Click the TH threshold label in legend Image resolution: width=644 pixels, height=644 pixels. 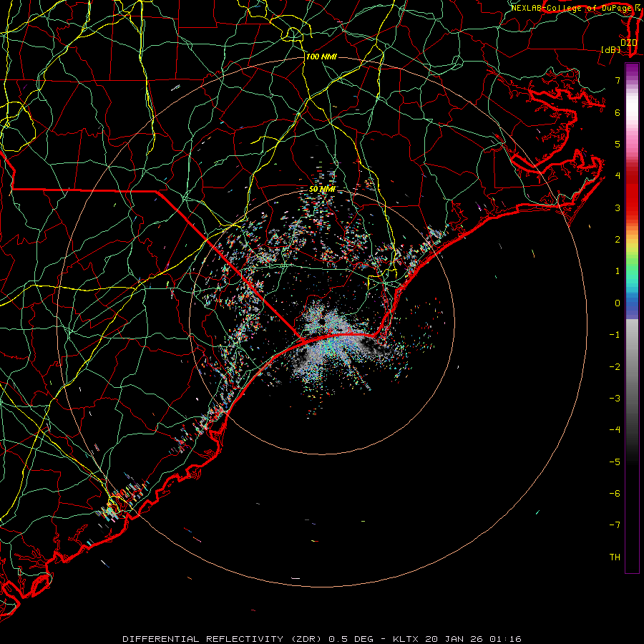(x=615, y=557)
